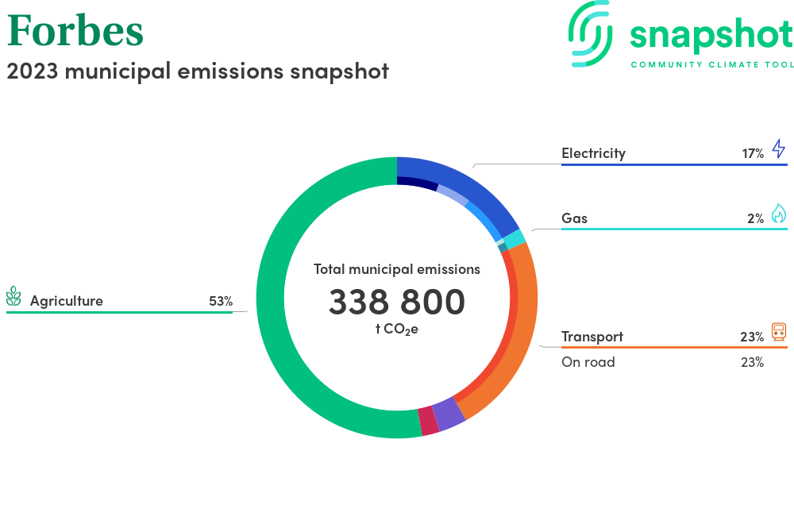Click the Agriculture wheat icon
This screenshot has height=532, width=794.
(13, 297)
